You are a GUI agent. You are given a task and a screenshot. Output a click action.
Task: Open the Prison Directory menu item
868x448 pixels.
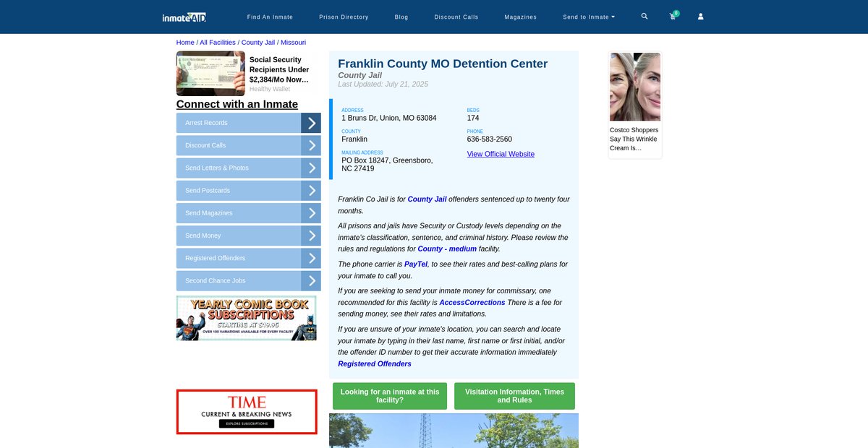coord(344,17)
